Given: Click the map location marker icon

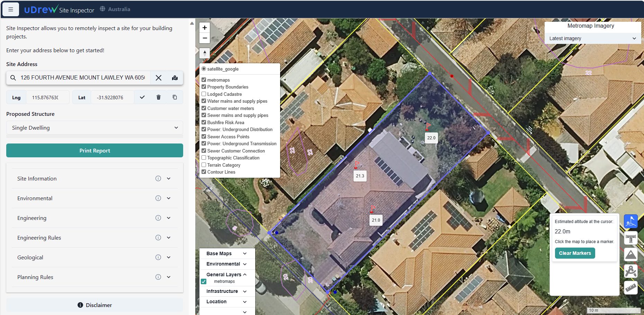Looking at the screenshot, I should [x=175, y=78].
